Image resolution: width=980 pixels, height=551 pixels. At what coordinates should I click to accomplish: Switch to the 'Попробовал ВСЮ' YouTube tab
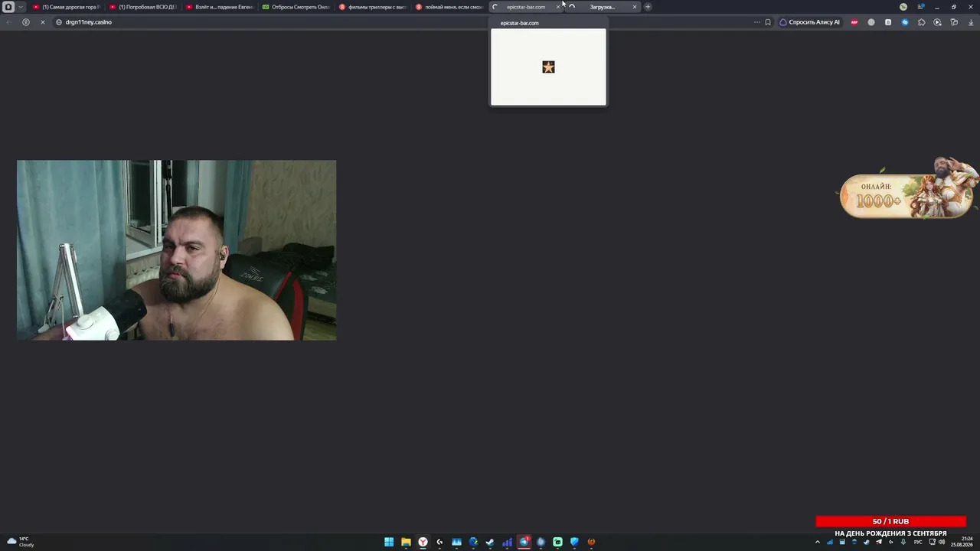pos(144,7)
